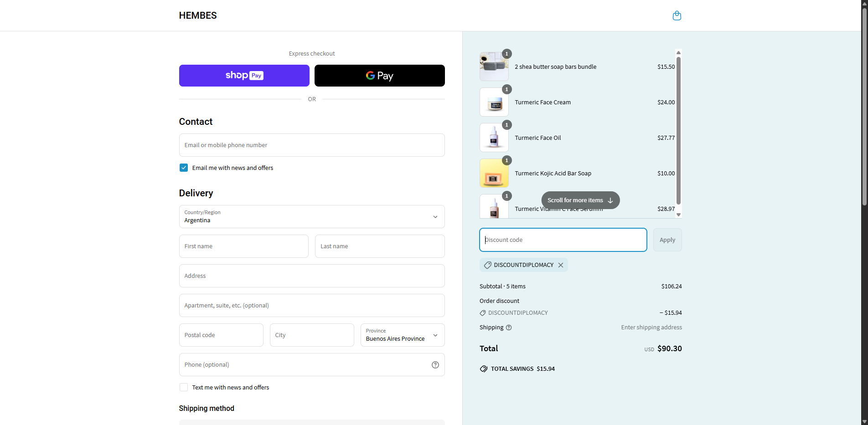The image size is (868, 425).
Task: Click the Contact section heading
Action: click(196, 122)
